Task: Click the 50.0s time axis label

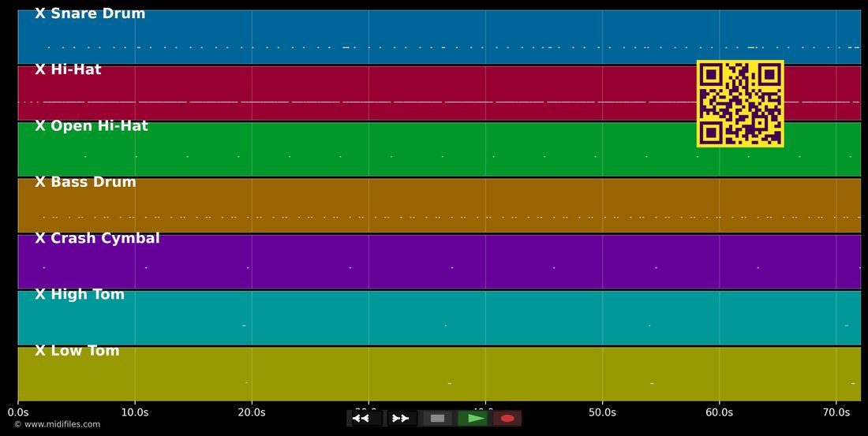Action: pyautogui.click(x=602, y=412)
